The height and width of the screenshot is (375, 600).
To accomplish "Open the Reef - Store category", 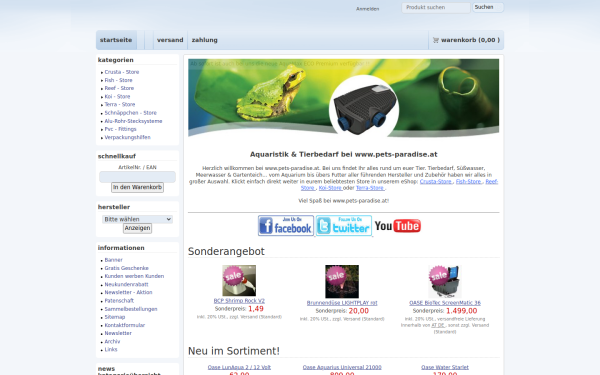I will click(119, 88).
